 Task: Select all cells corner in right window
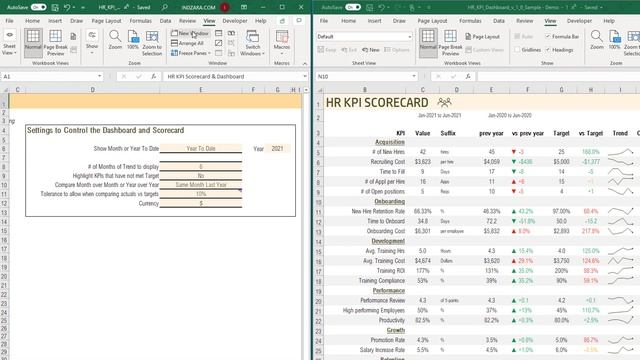pyautogui.click(x=320, y=90)
